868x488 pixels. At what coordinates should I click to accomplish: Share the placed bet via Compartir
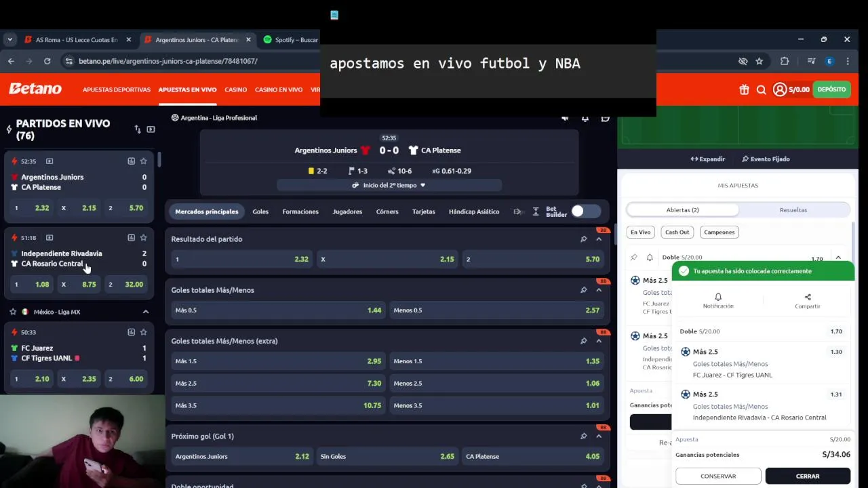808,301
